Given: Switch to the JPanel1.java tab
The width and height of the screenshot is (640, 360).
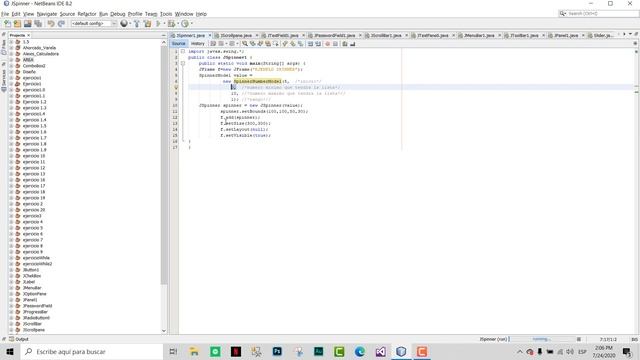Looking at the screenshot, I should click(566, 36).
